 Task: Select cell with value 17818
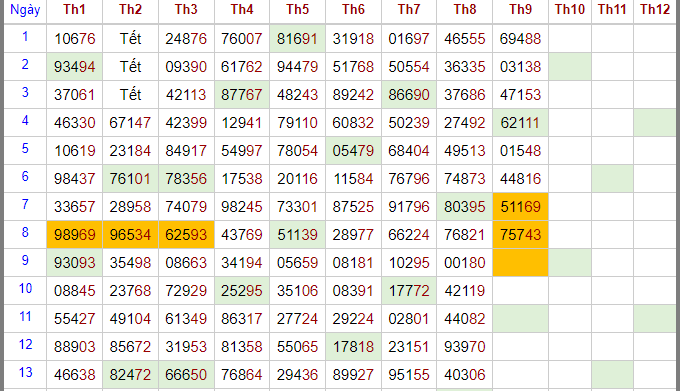pos(353,347)
